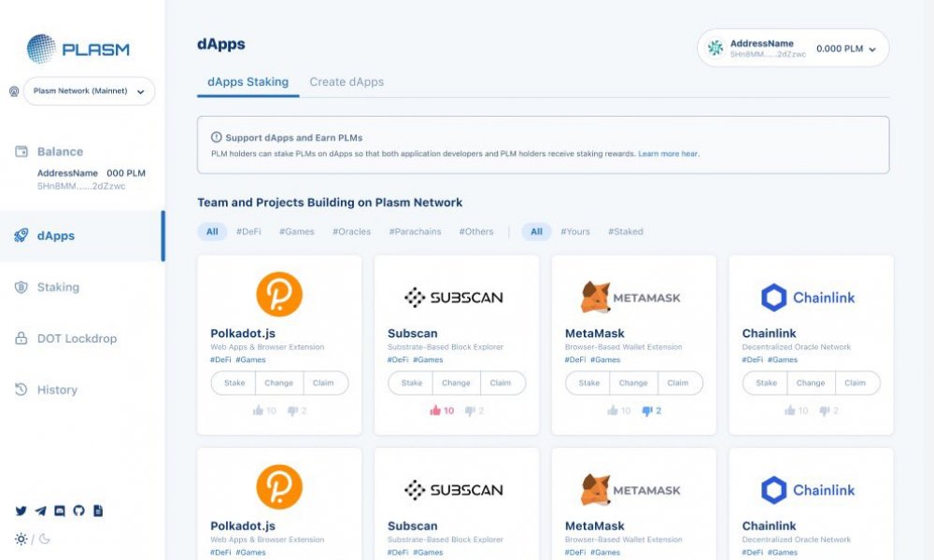Click the #DeFi tag on first Polkadot.js card
Image resolution: width=934 pixels, height=560 pixels.
pos(220,360)
